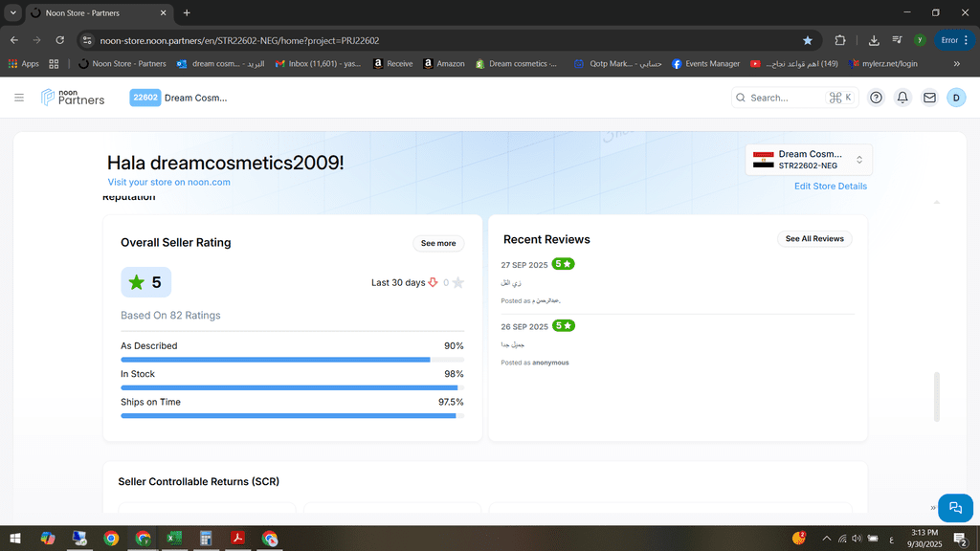Open the Amazon bookmark
Viewport: 980px width, 551px height.
click(x=444, y=64)
